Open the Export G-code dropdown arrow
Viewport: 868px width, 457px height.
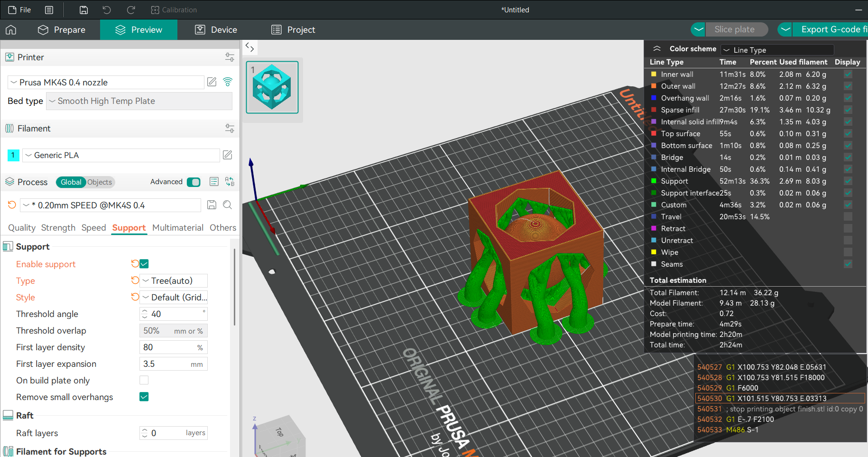click(x=785, y=29)
